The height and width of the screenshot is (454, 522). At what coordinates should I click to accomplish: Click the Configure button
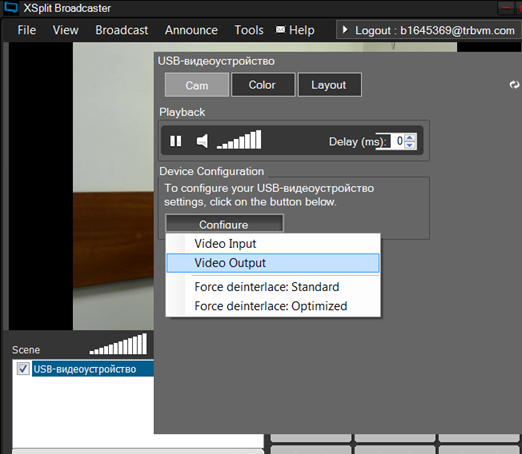coord(224,223)
